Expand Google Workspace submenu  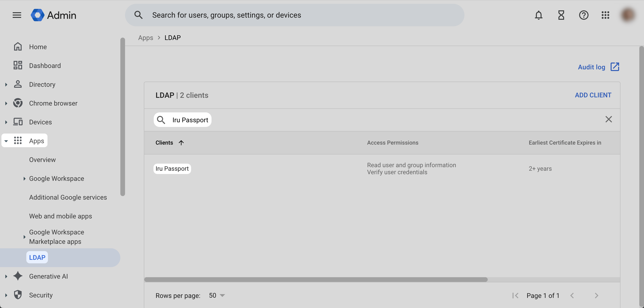(24, 178)
